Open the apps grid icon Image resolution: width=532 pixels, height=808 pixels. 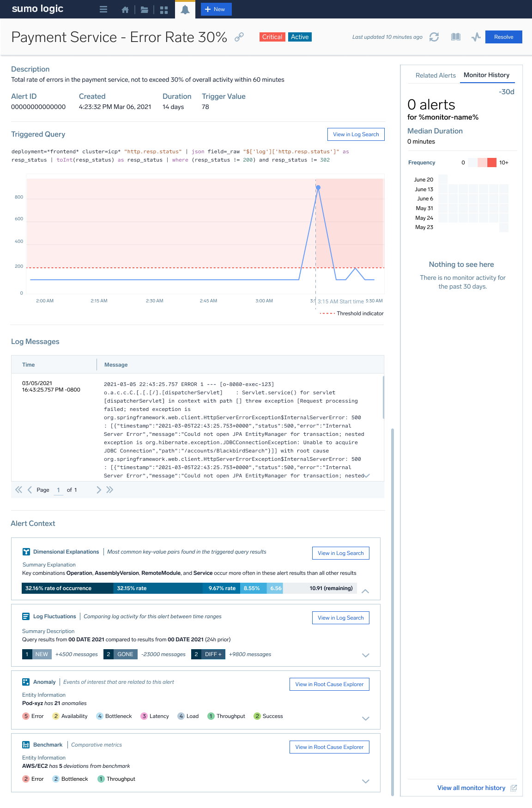[164, 10]
